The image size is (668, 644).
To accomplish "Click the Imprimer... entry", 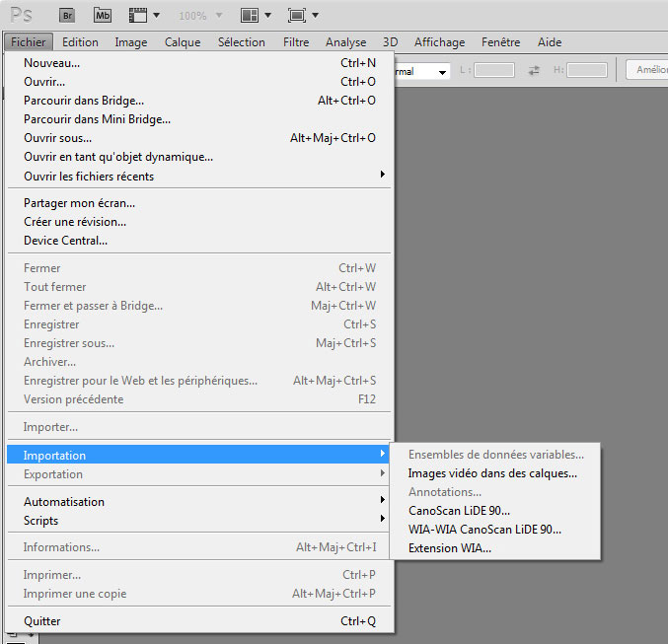I will (x=199, y=575).
